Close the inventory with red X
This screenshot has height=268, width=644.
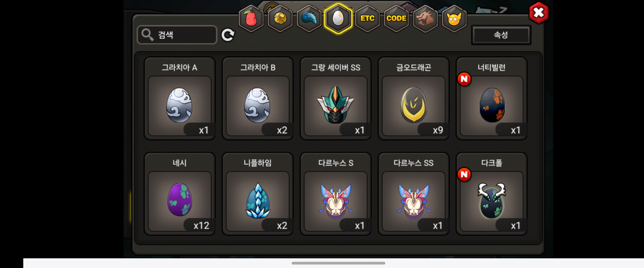(539, 13)
